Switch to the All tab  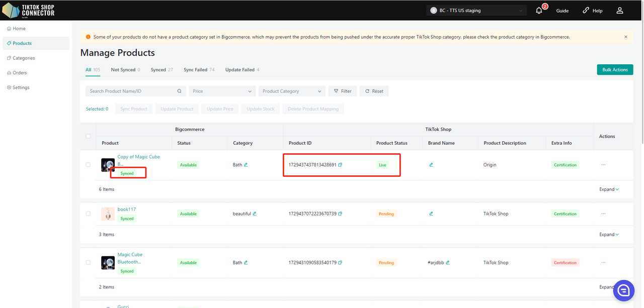tap(93, 70)
